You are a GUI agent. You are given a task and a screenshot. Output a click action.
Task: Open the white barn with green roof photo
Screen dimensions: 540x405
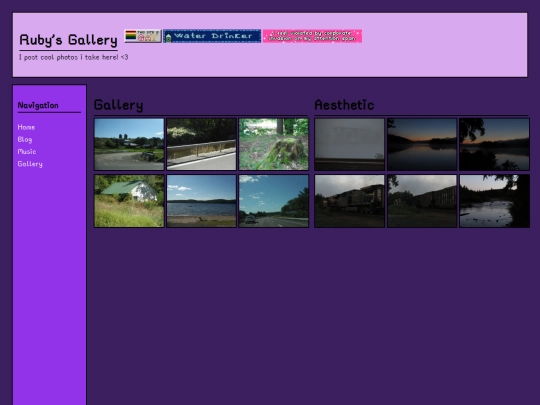tap(129, 201)
